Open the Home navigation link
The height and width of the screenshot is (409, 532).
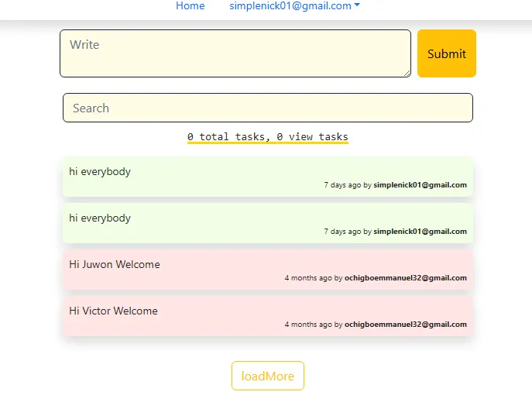click(190, 6)
